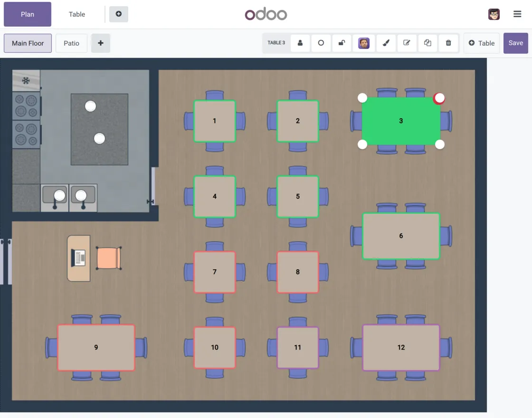Select table 9

click(x=96, y=347)
